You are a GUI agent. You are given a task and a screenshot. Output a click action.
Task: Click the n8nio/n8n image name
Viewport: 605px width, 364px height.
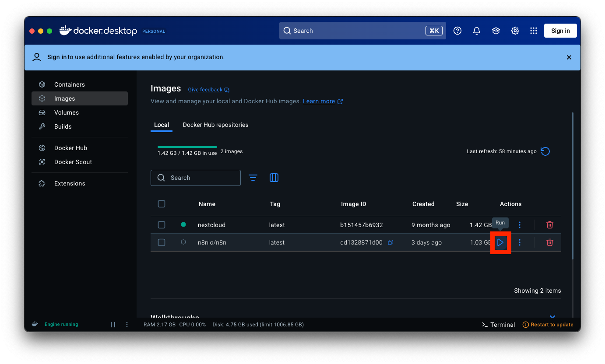212,242
